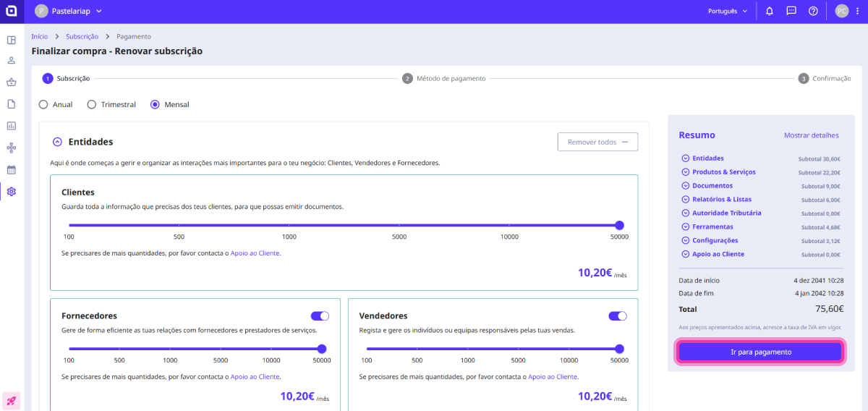Turn off the Vendedores toggle

click(618, 315)
